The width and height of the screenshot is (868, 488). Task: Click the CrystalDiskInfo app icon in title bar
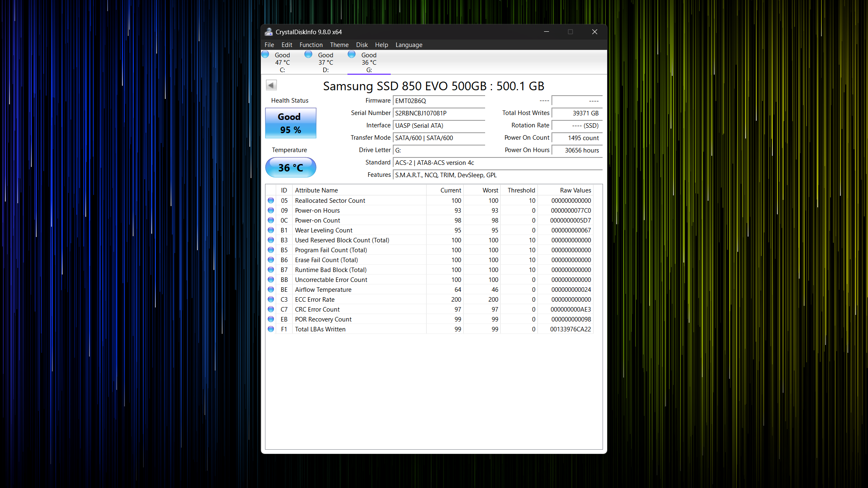(269, 32)
